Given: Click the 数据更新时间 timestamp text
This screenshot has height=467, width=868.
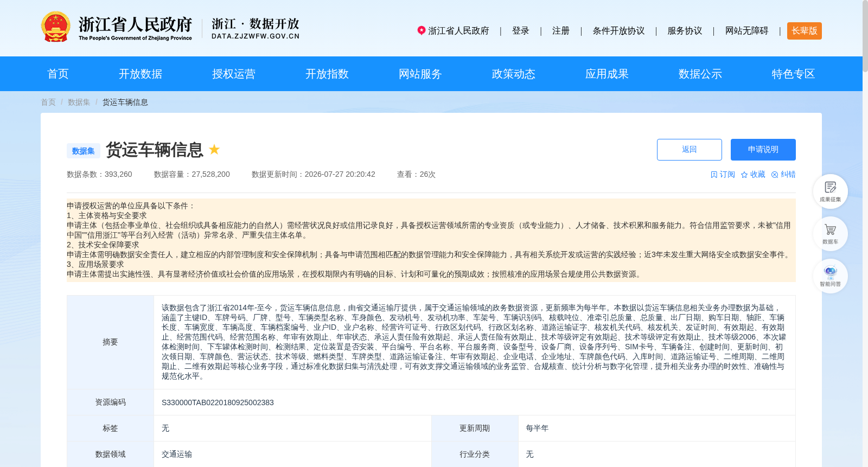Looking at the screenshot, I should pyautogui.click(x=314, y=175).
